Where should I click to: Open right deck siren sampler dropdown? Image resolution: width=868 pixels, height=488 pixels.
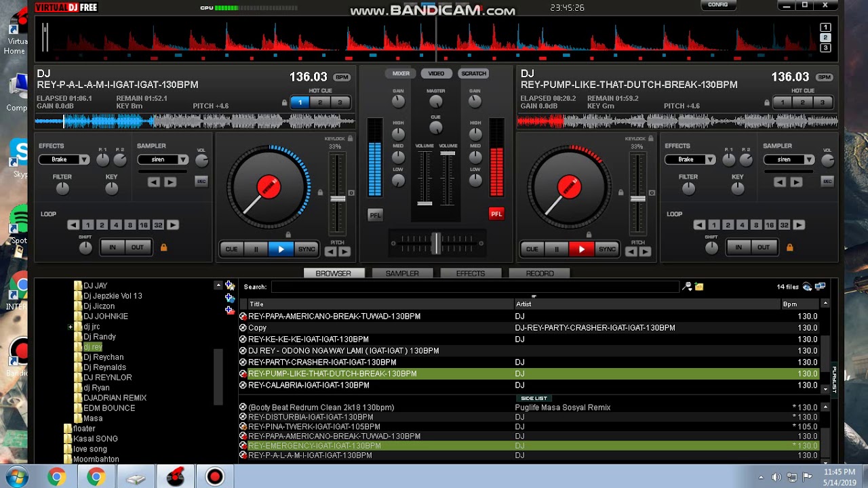pyautogui.click(x=809, y=160)
